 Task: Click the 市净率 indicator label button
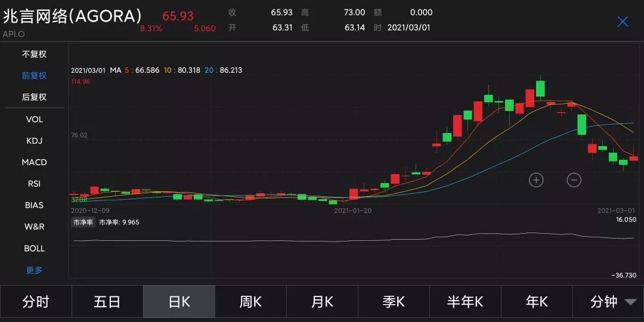pos(83,222)
